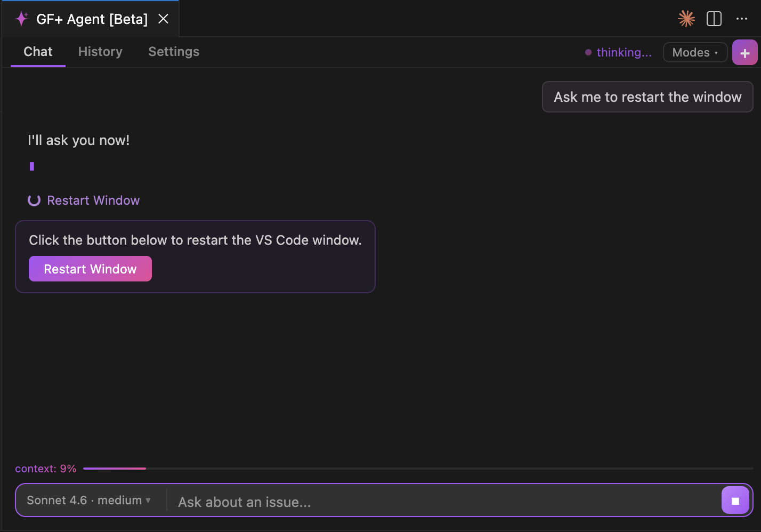Screen dimensions: 761x532
Task: Open the split editor layout icon
Action: point(714,19)
